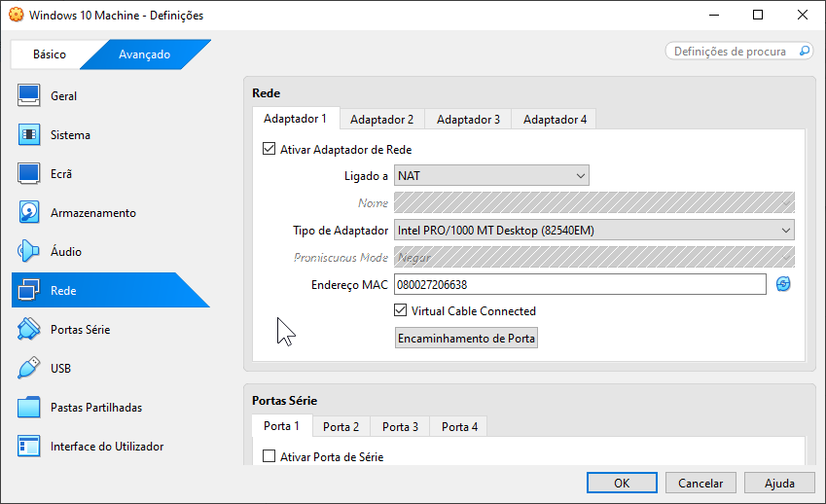Click the Encaminhamento de Porta button
The image size is (826, 504).
466,339
